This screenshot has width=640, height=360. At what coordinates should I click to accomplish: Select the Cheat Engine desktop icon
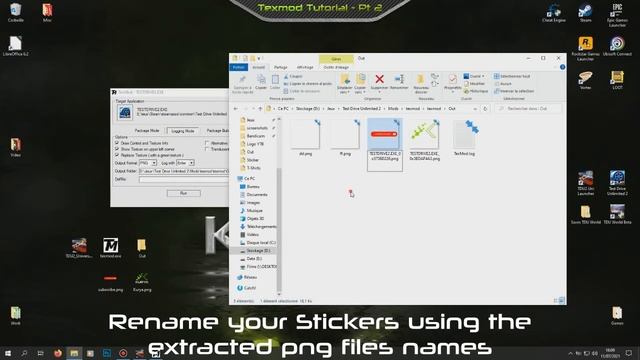553,13
